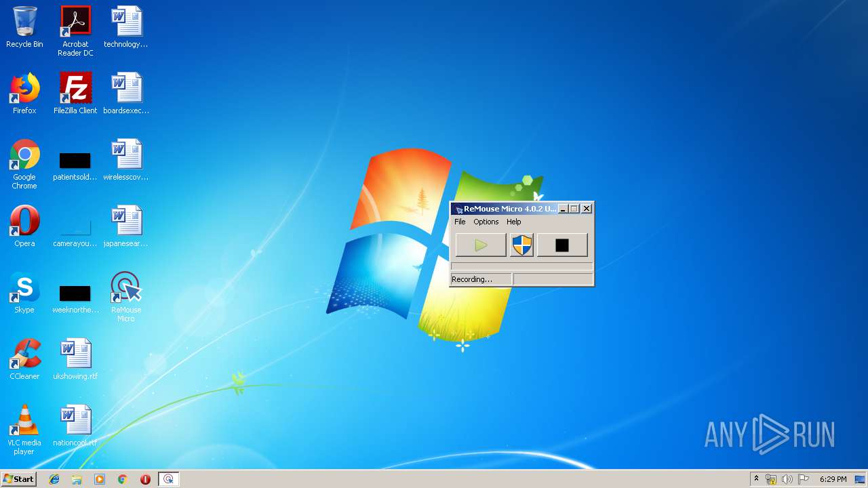The image size is (868, 488).
Task: Open the File menu in ReMouse
Action: coord(460,222)
